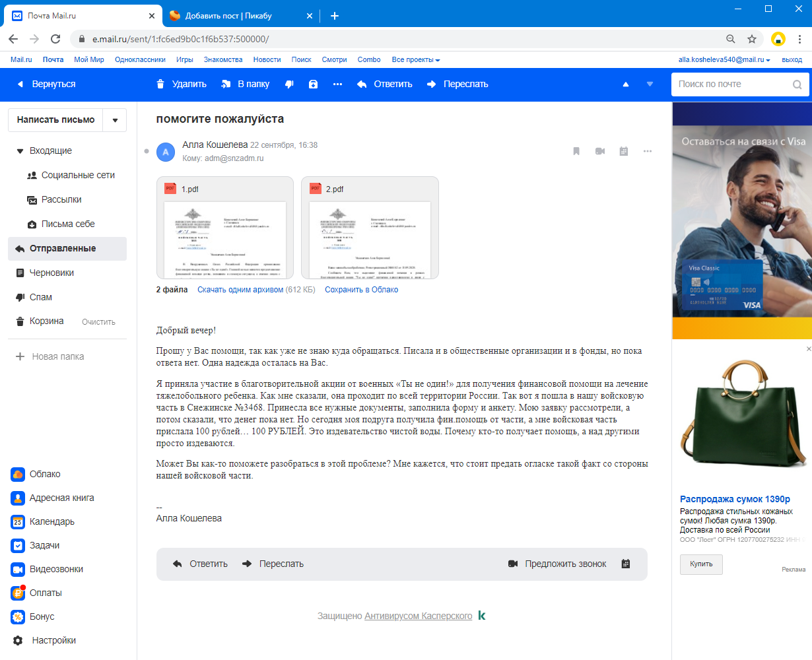812x660 pixels.
Task: Go back with the Вернуться arrow
Action: pyautogui.click(x=46, y=84)
